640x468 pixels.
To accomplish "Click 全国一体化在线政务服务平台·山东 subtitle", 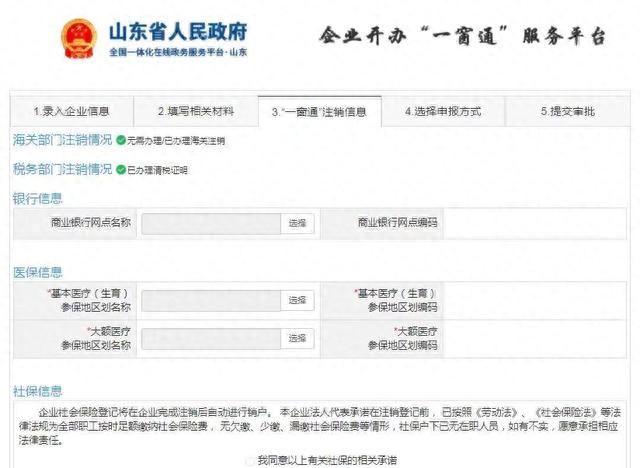I will pos(178,52).
